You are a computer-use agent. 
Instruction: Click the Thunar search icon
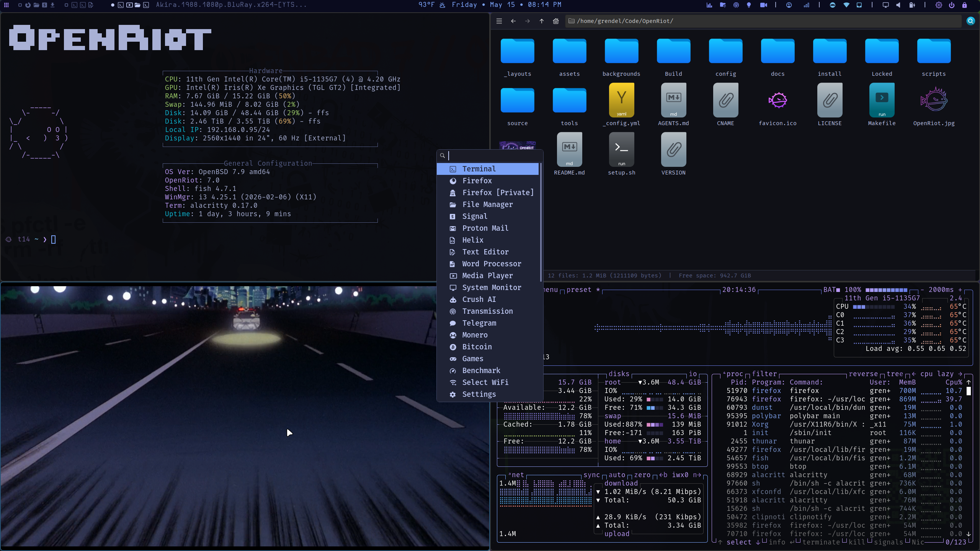pyautogui.click(x=970, y=21)
